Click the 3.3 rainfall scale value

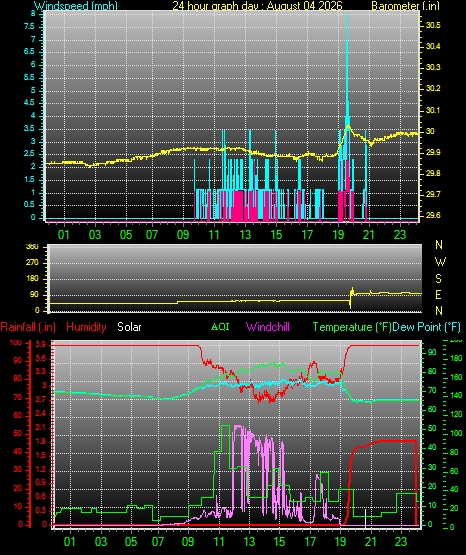(x=41, y=371)
